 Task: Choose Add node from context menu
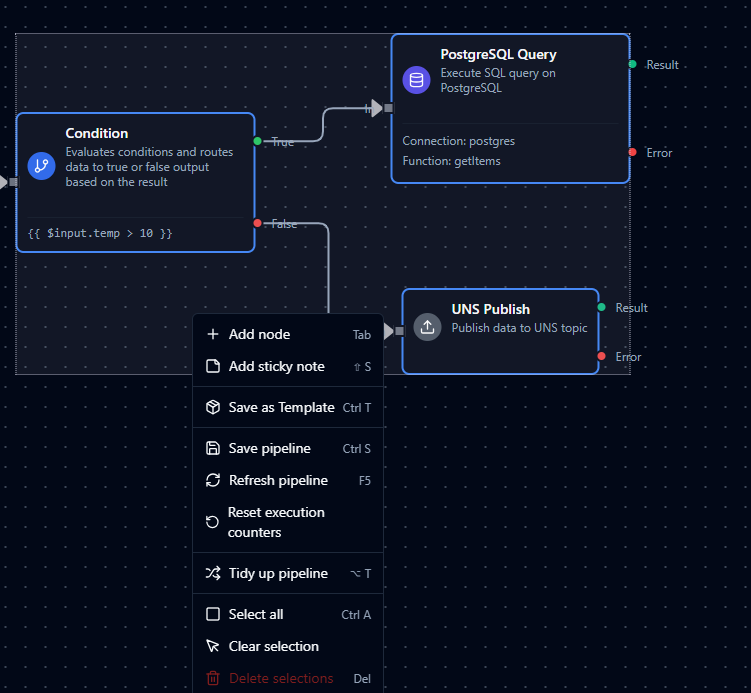tap(259, 334)
